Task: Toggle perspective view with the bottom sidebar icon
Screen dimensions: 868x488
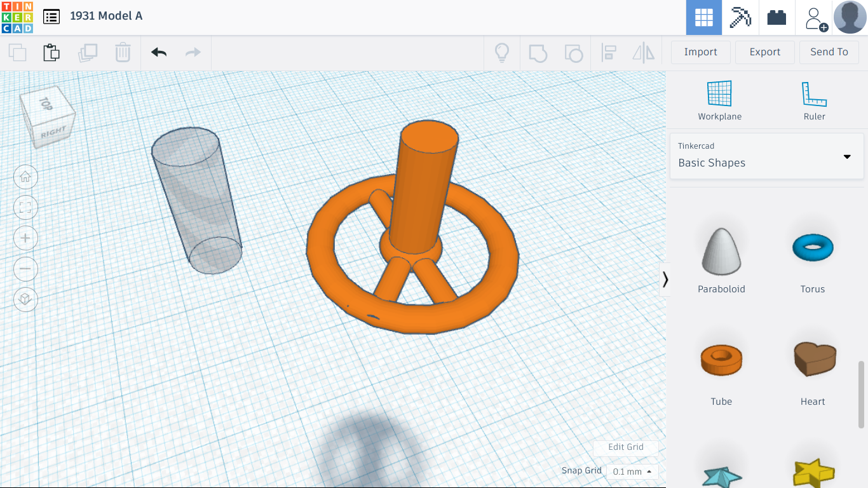Action: (25, 299)
